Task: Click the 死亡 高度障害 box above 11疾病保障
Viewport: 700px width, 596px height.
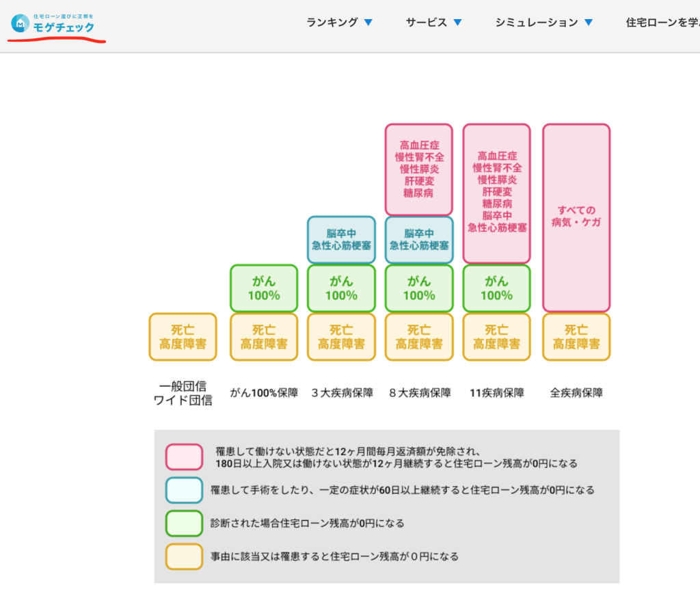Action: [496, 337]
